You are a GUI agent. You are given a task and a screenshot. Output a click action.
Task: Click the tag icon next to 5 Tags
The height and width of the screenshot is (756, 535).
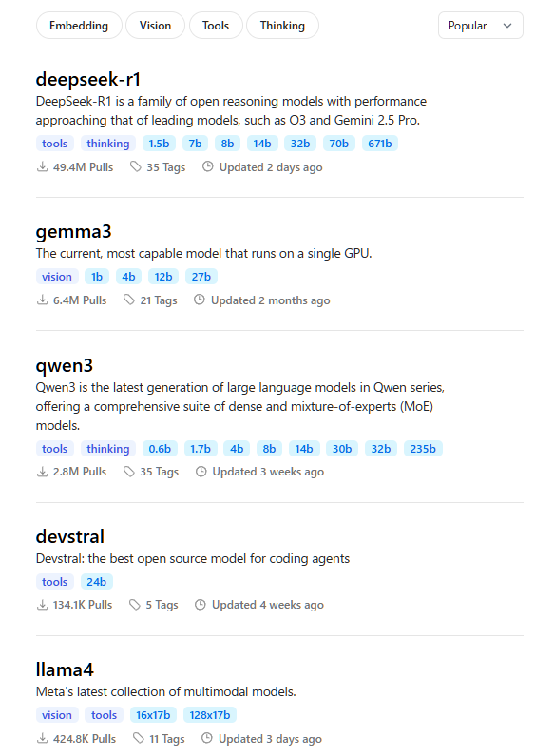[135, 605]
